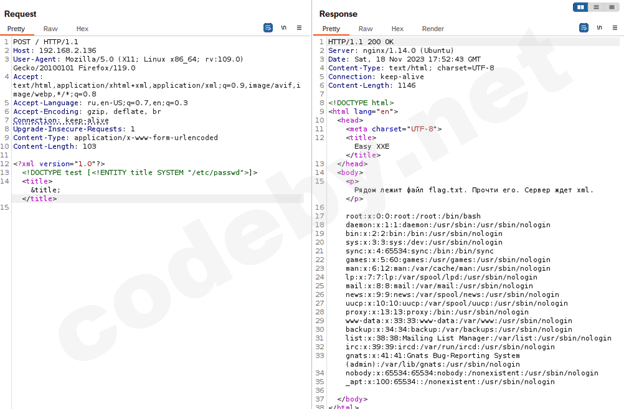
Task: Switch Request view to Hex tab
Action: pos(82,29)
